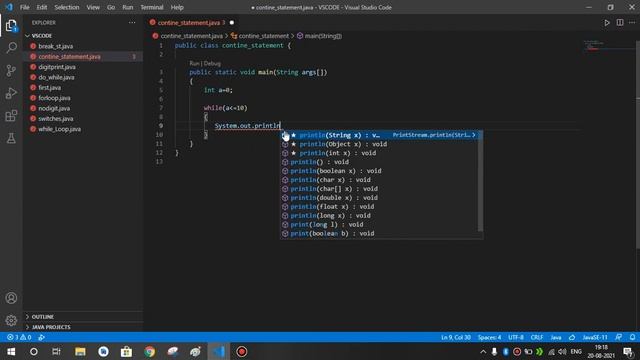640x360 pixels.
Task: Change encoding via UTF-8 status item
Action: click(516, 338)
